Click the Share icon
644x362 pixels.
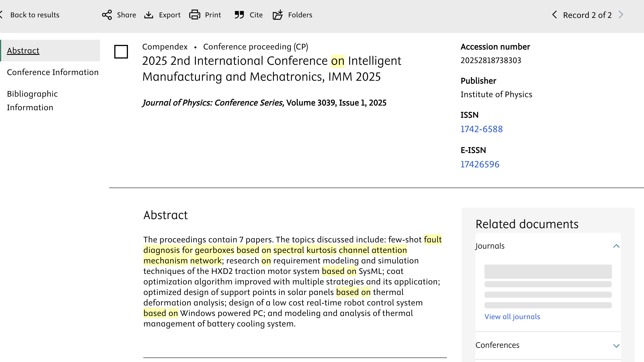point(107,15)
